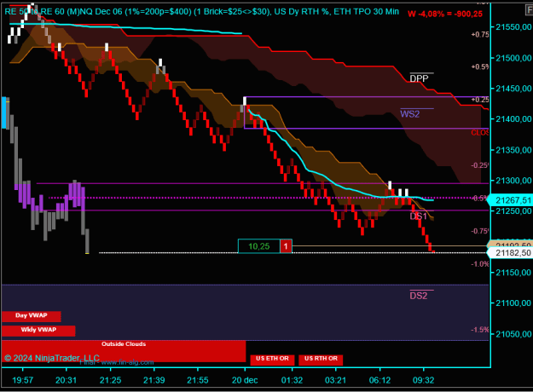
Task: Toggle the Day VWAP button
Action: (x=32, y=316)
